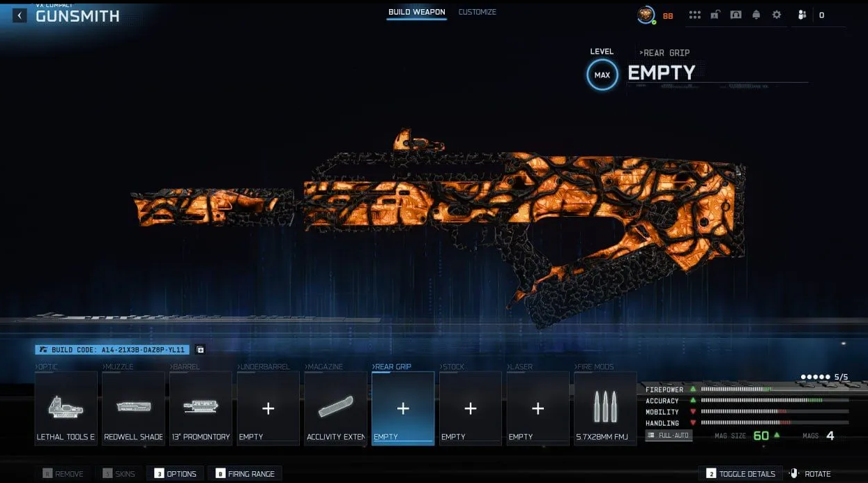The height and width of the screenshot is (483, 868).
Task: Click the Accuracy stat bar
Action: point(775,401)
